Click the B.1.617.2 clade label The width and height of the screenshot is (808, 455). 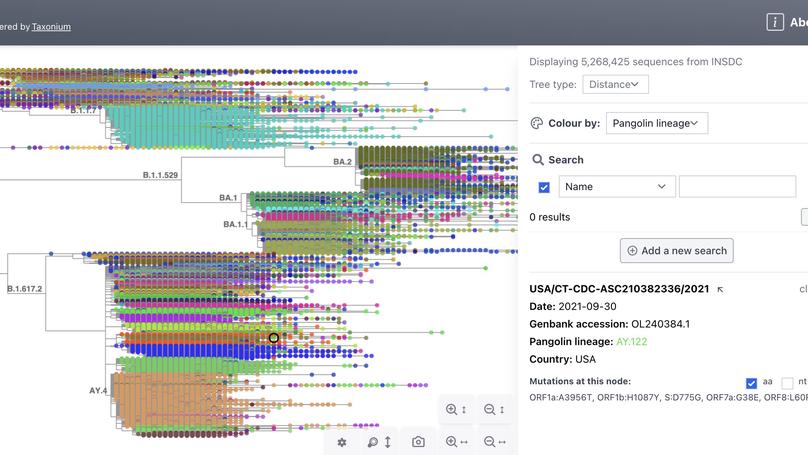[25, 289]
